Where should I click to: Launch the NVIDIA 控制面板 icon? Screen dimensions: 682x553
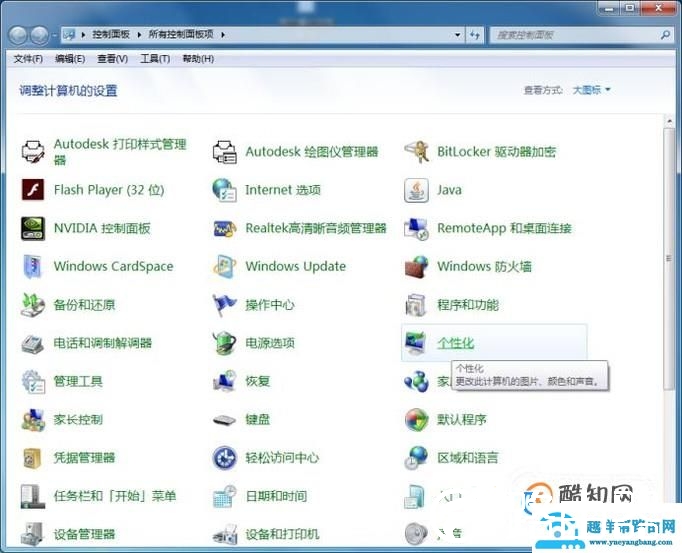coord(33,228)
